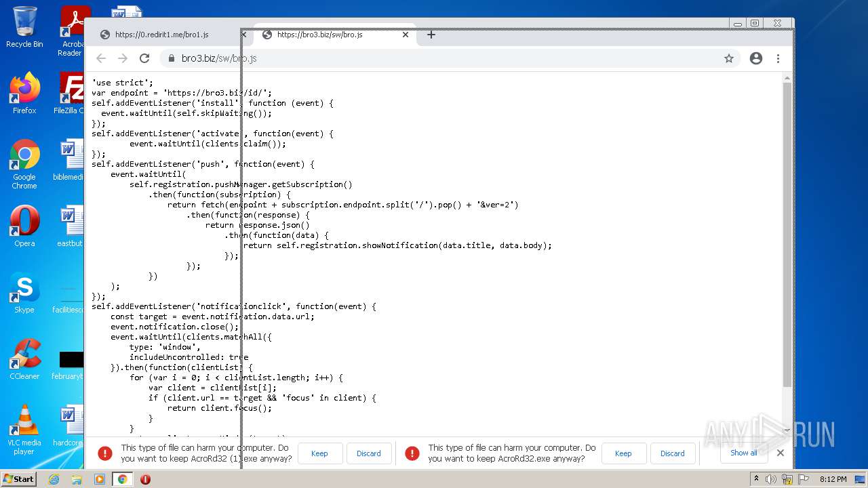868x488 pixels.
Task: Open the Recycle Bin desktop icon
Action: pyautogui.click(x=24, y=27)
